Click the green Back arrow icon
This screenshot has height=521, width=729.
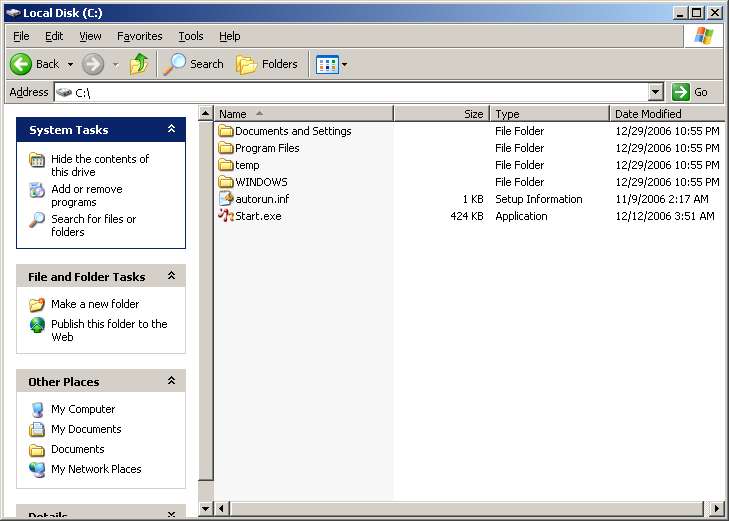[x=21, y=64]
